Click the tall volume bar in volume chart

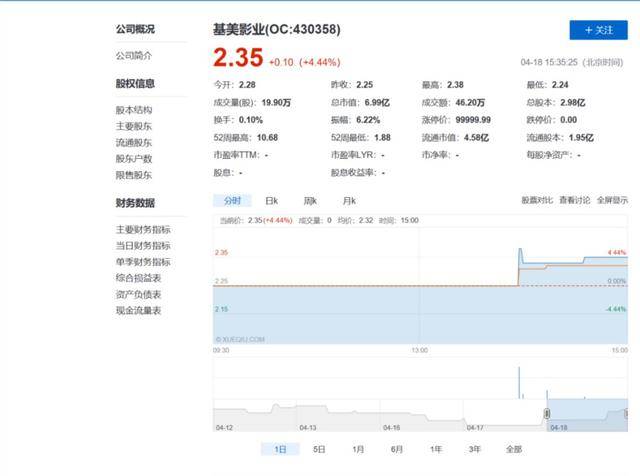coord(519,383)
